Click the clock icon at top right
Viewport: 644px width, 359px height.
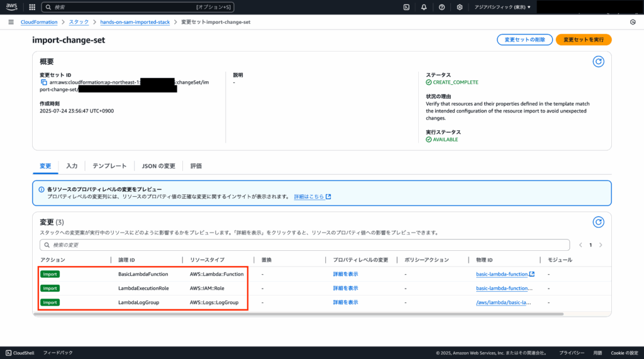tap(633, 22)
